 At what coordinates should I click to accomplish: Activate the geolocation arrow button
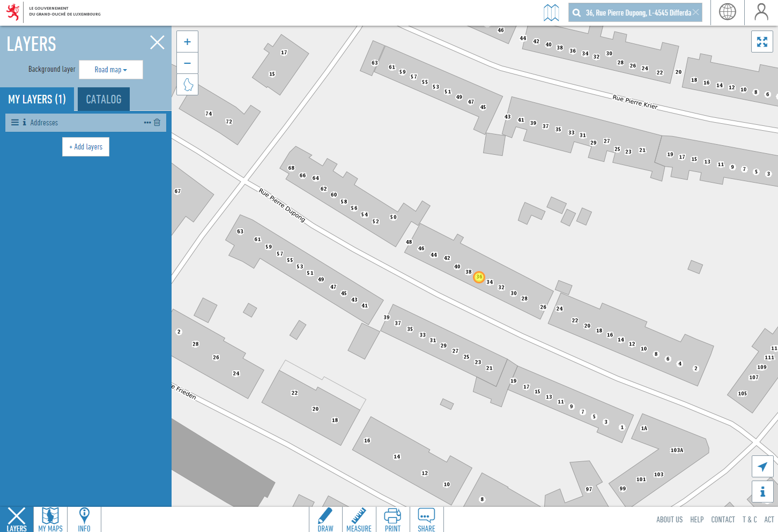click(762, 467)
